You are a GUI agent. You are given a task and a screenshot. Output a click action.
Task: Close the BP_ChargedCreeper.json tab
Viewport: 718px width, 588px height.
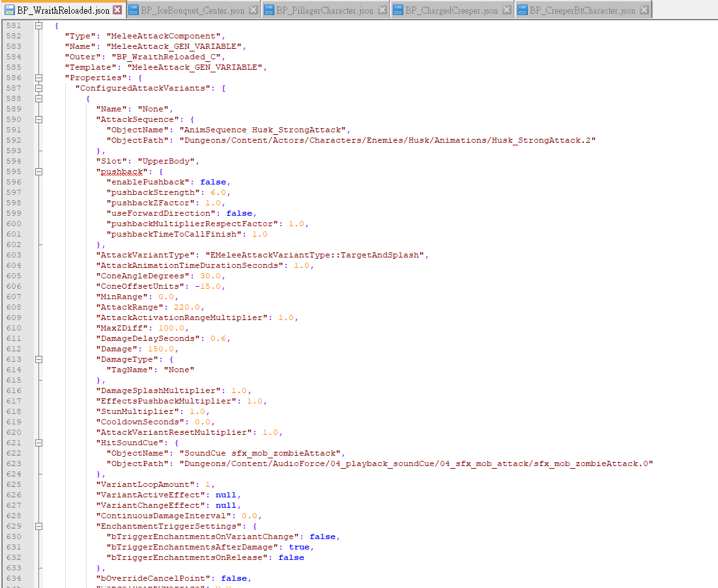point(507,10)
